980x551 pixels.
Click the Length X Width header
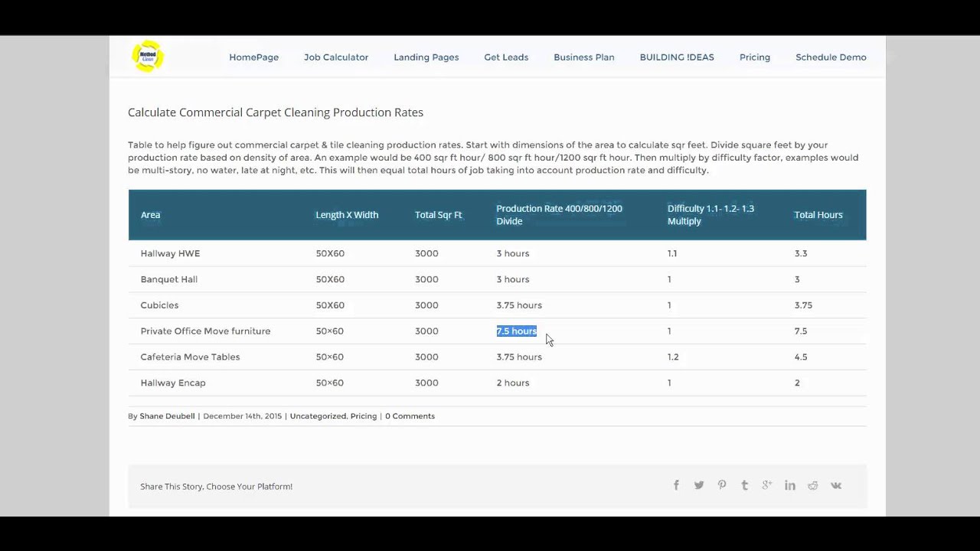(347, 215)
